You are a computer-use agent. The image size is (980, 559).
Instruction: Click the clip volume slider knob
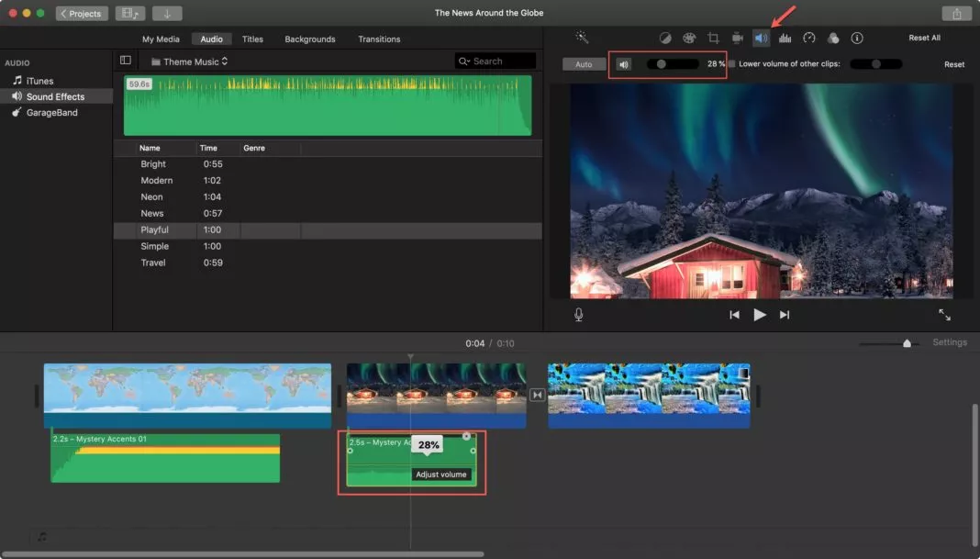click(661, 64)
